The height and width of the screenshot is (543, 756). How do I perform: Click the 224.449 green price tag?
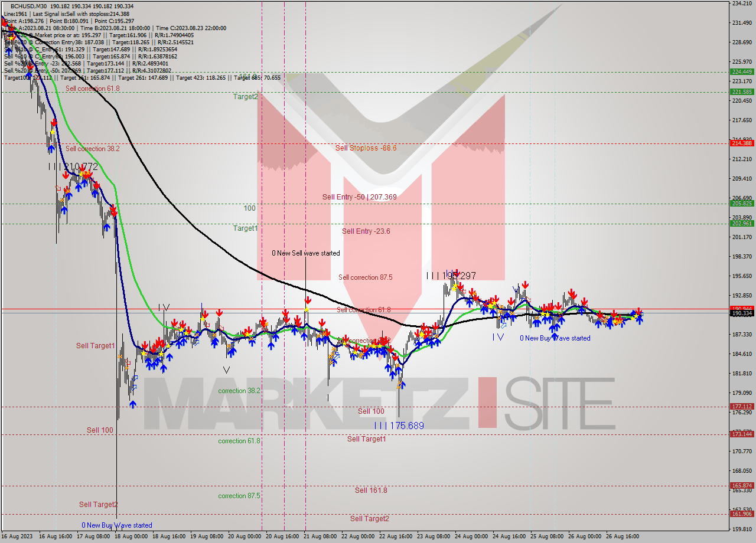coord(742,72)
